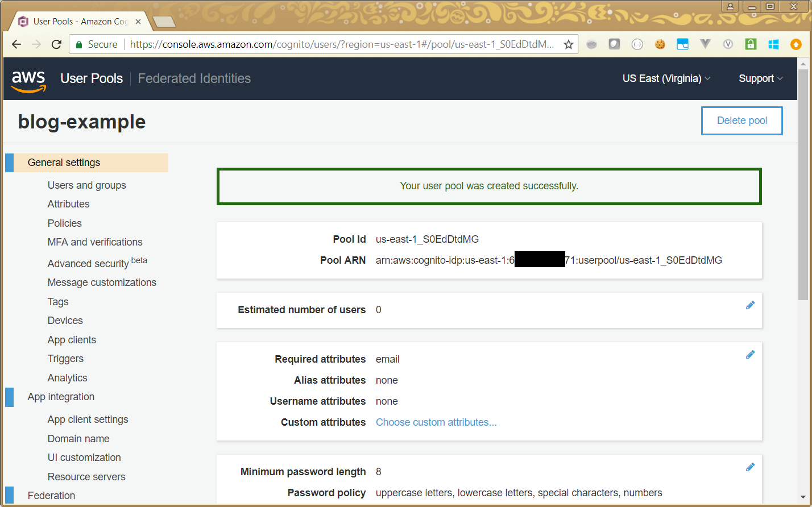812x507 pixels.
Task: Click the address bar URL field
Action: 341,44
